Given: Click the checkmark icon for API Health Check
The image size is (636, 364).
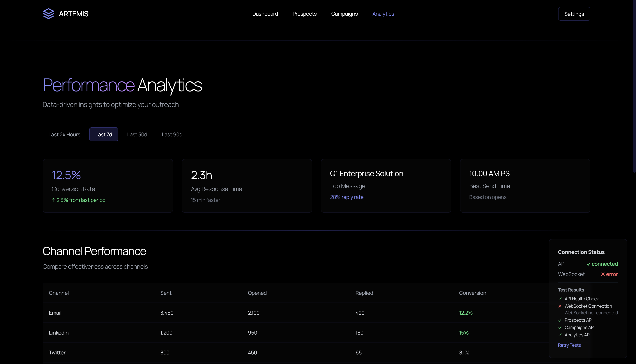Looking at the screenshot, I should [560, 299].
